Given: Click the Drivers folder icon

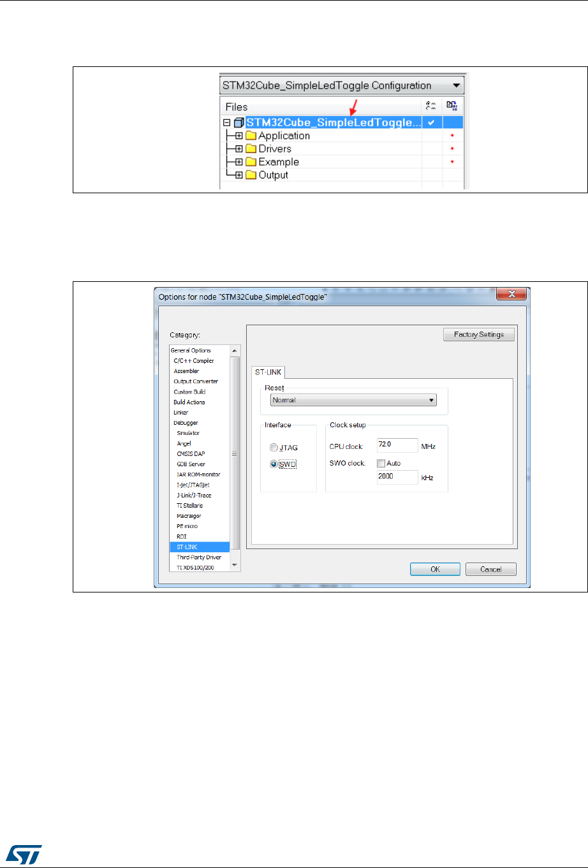Looking at the screenshot, I should (x=251, y=149).
